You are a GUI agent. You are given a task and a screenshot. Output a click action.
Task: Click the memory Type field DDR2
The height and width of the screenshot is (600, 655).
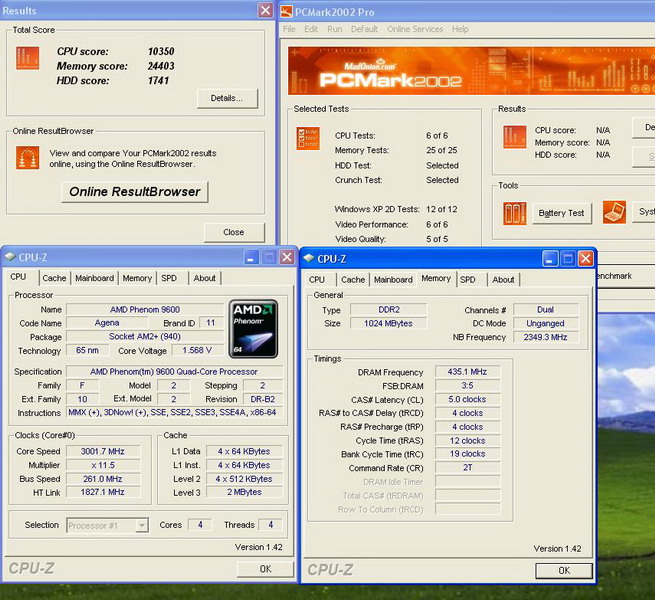(389, 310)
